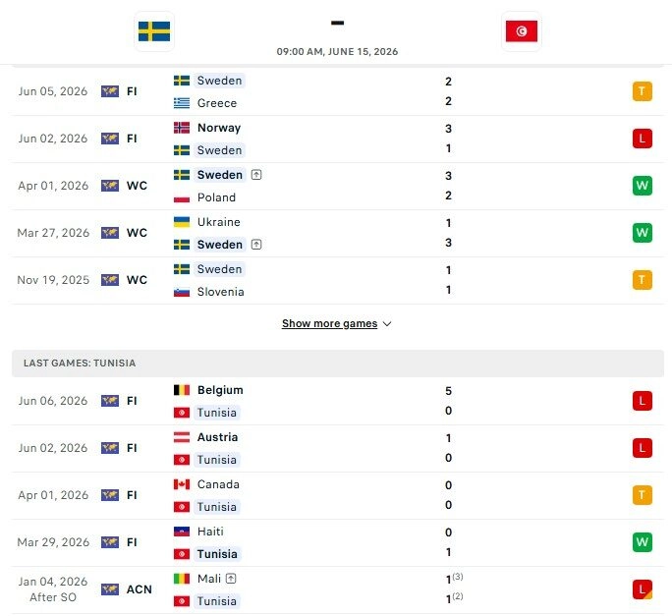Open Sweden team flag in header
The height and width of the screenshot is (616, 672).
point(154,31)
